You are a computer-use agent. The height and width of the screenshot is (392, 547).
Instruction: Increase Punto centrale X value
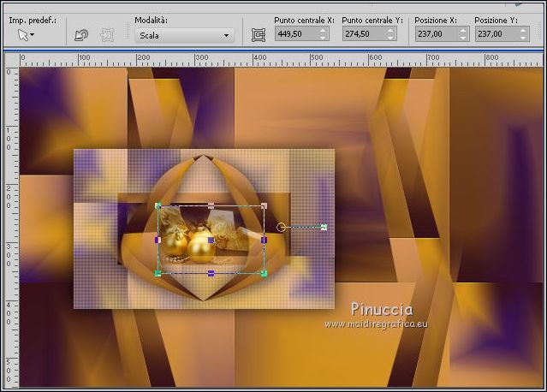(x=323, y=31)
